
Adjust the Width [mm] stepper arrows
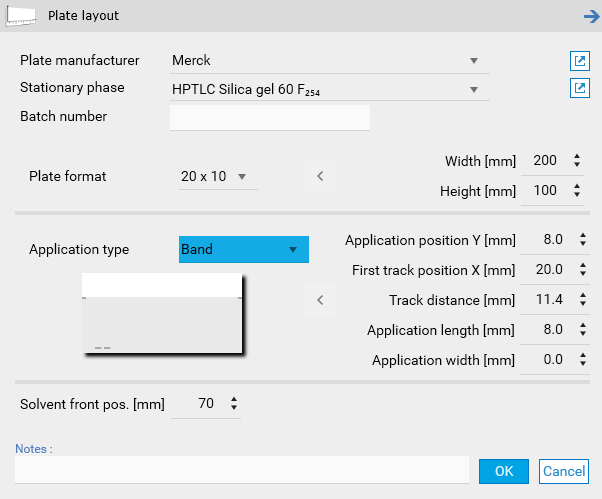pyautogui.click(x=576, y=160)
